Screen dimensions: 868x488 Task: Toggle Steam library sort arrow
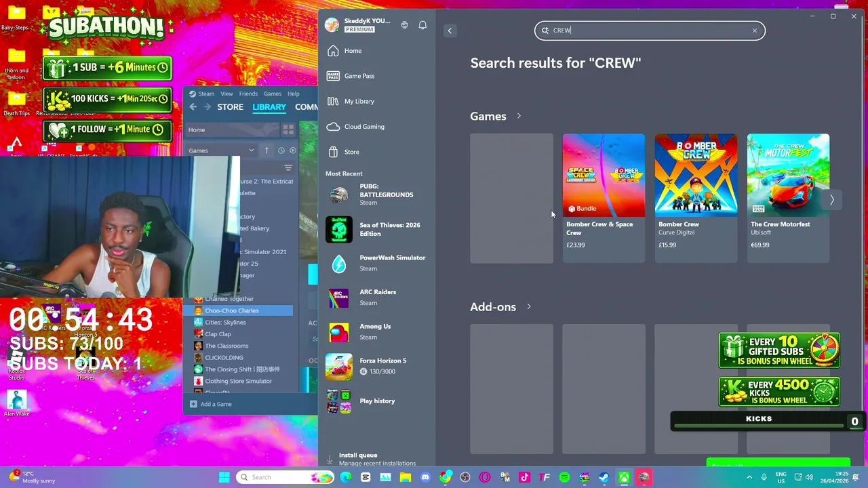267,150
